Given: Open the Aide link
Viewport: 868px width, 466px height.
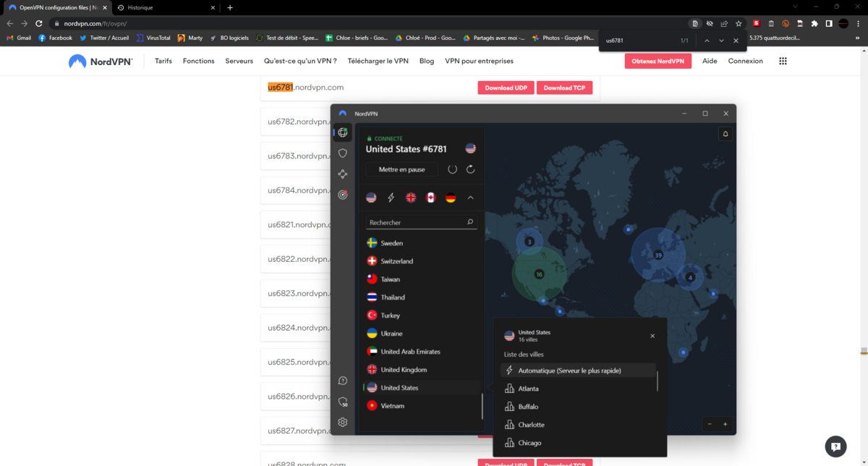Looking at the screenshot, I should coord(710,61).
